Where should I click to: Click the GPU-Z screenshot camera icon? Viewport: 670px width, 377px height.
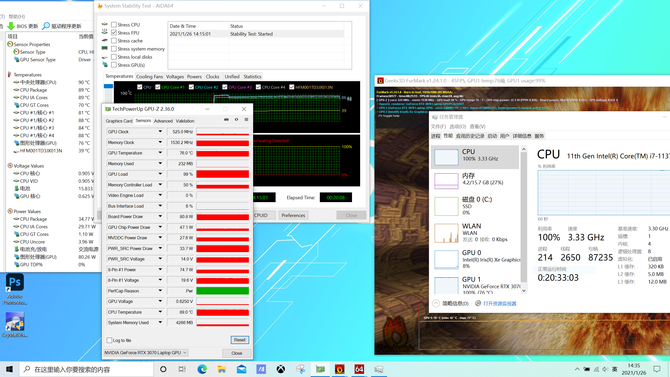coord(226,120)
